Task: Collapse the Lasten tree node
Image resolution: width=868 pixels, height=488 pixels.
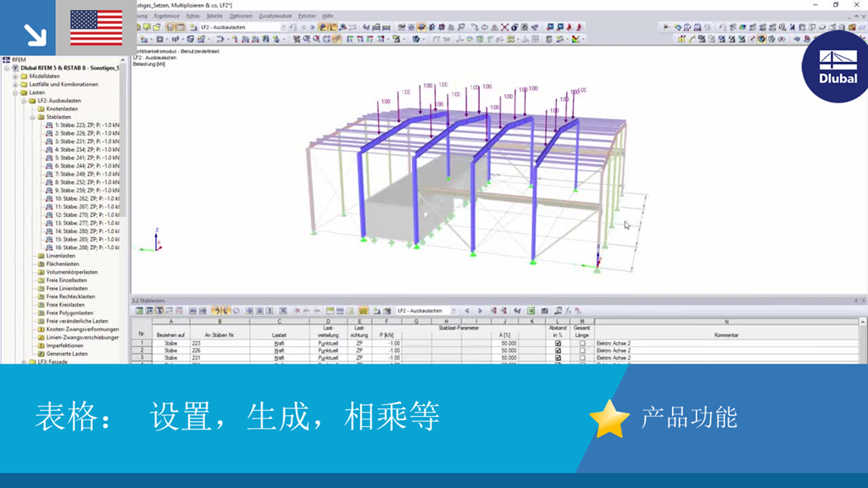Action: (x=15, y=93)
